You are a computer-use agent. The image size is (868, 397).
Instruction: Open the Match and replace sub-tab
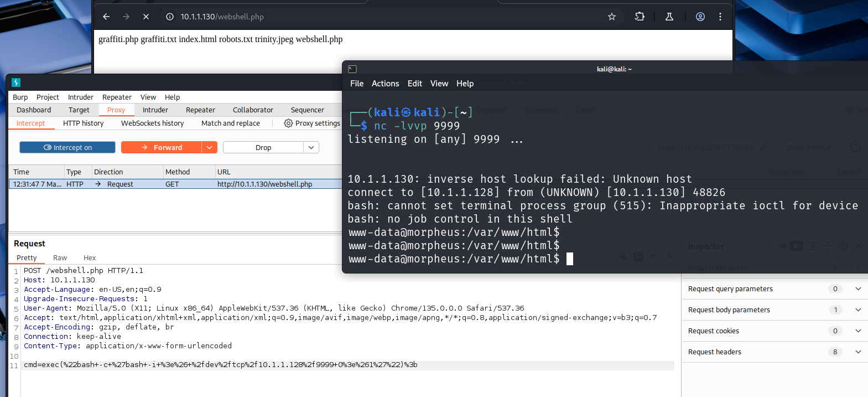(231, 123)
